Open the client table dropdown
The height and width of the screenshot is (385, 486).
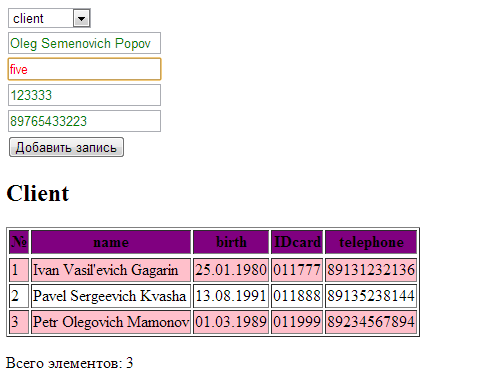click(x=49, y=18)
